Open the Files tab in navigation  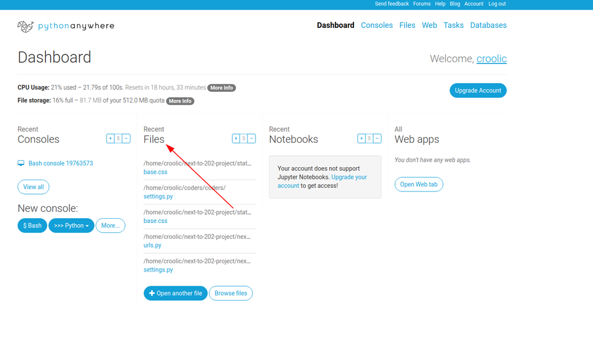click(407, 25)
